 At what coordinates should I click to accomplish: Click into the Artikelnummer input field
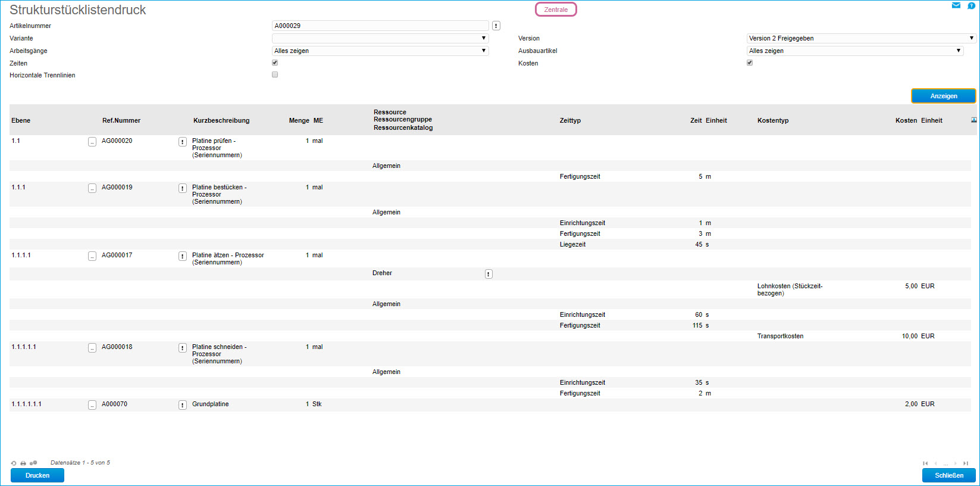[380, 26]
